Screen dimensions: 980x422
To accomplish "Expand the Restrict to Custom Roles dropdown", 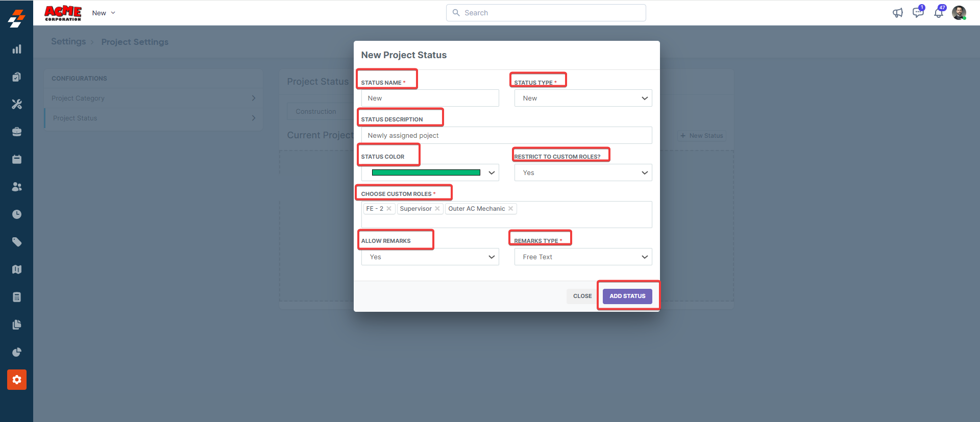I will pyautogui.click(x=583, y=172).
